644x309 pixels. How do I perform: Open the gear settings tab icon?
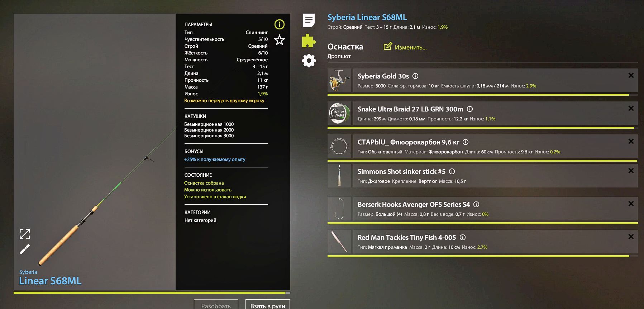point(309,61)
